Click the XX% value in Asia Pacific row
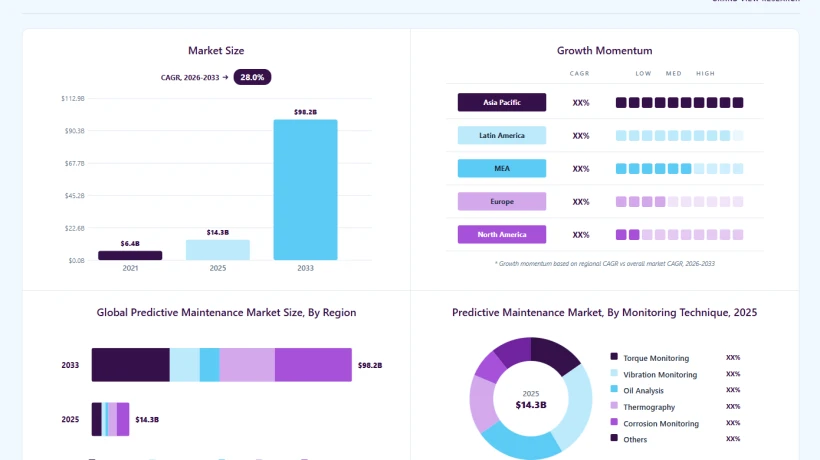820x460 pixels. coord(580,103)
